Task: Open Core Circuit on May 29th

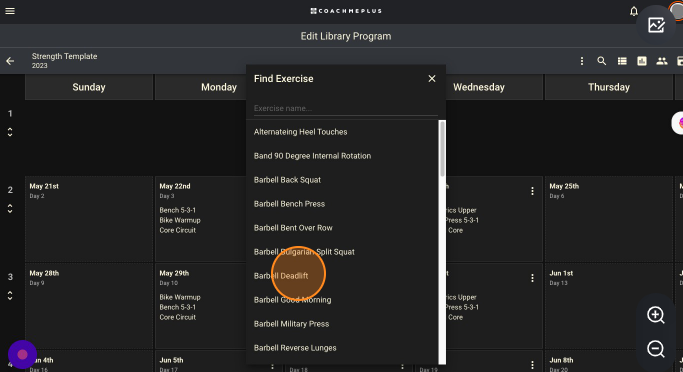Action: pyautogui.click(x=177, y=317)
